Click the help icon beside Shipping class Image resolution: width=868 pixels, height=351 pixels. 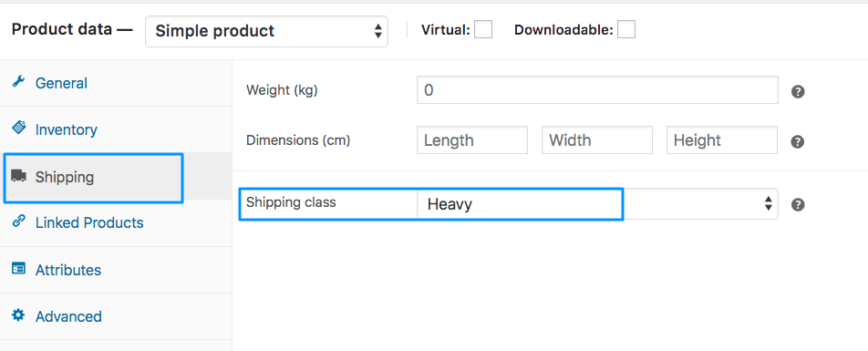pyautogui.click(x=797, y=205)
